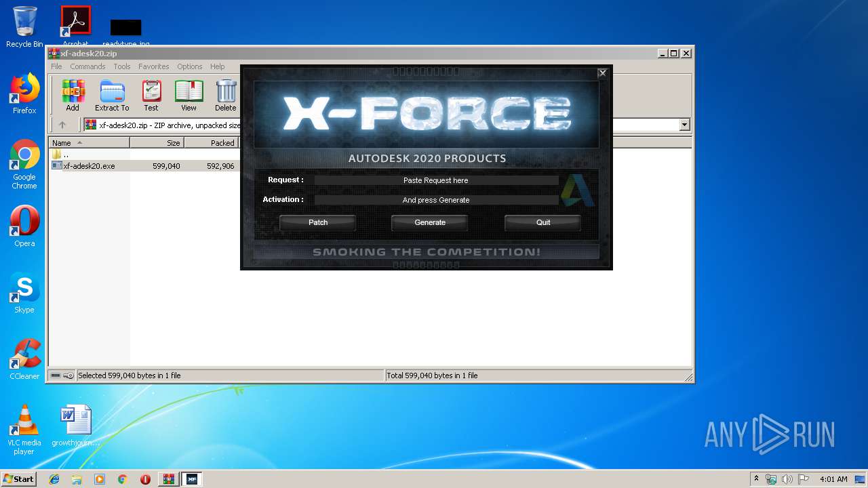This screenshot has height=488, width=868.
Task: Go up one folder level in WinRAR
Action: pyautogui.click(x=62, y=125)
